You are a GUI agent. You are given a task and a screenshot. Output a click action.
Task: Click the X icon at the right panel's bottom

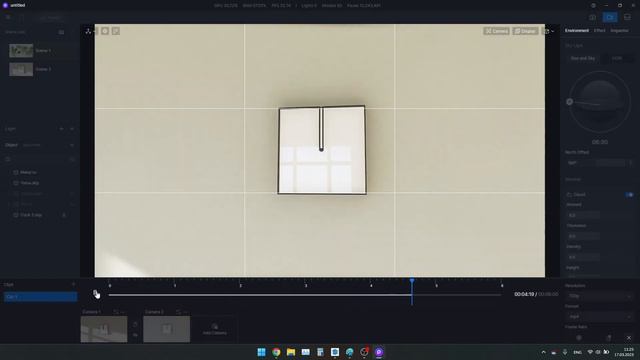629,338
